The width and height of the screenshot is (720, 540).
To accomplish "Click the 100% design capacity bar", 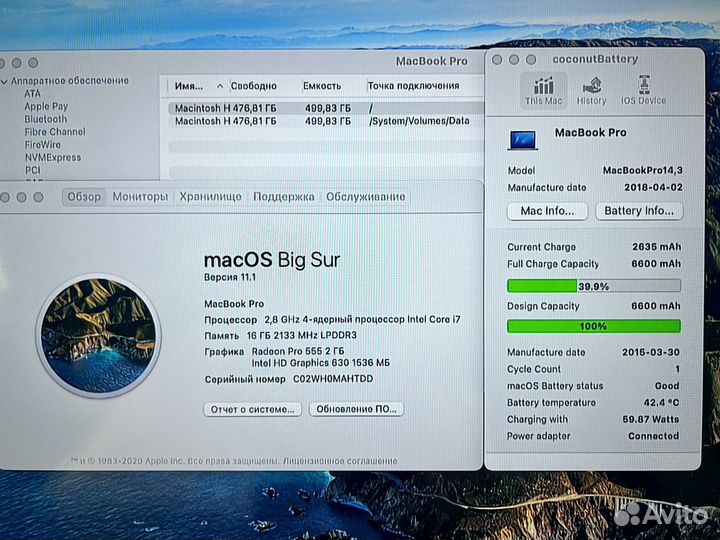I will [x=594, y=326].
